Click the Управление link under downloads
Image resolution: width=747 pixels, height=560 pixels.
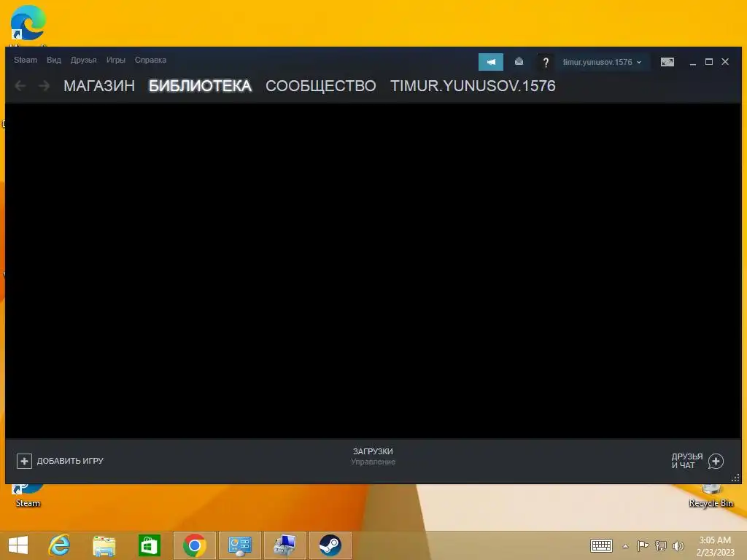pyautogui.click(x=373, y=462)
